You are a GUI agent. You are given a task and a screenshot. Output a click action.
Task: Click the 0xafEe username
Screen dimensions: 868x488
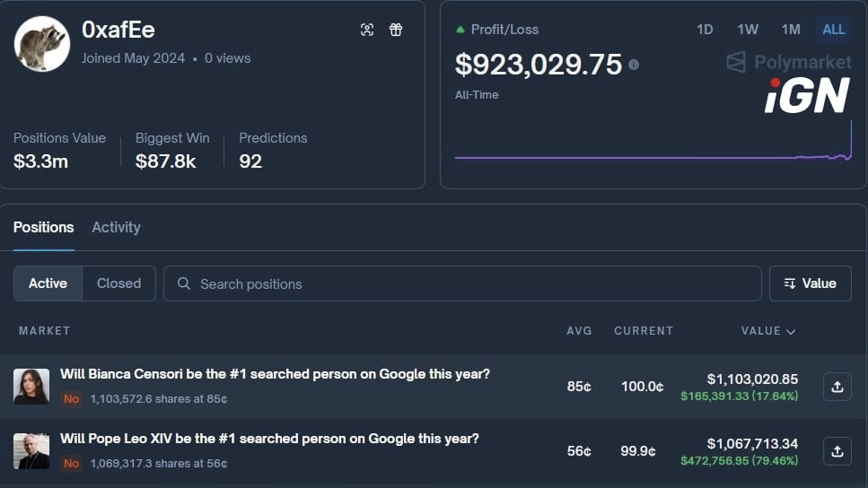point(118,30)
